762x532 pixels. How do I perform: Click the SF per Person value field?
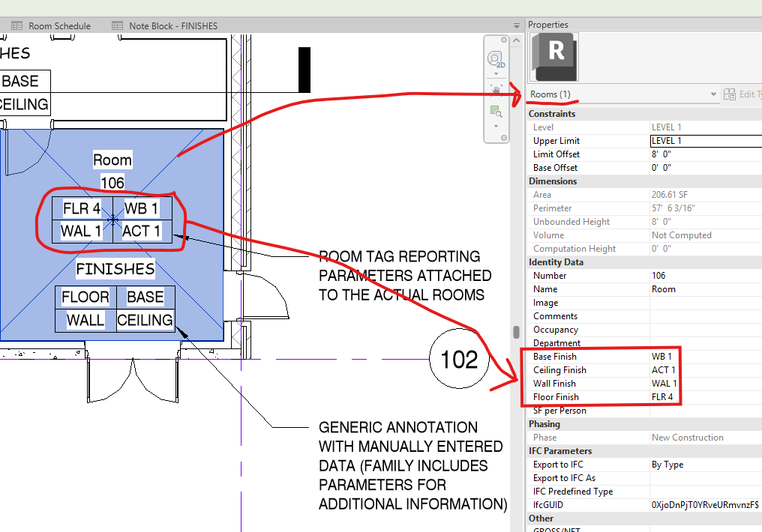[x=706, y=411]
